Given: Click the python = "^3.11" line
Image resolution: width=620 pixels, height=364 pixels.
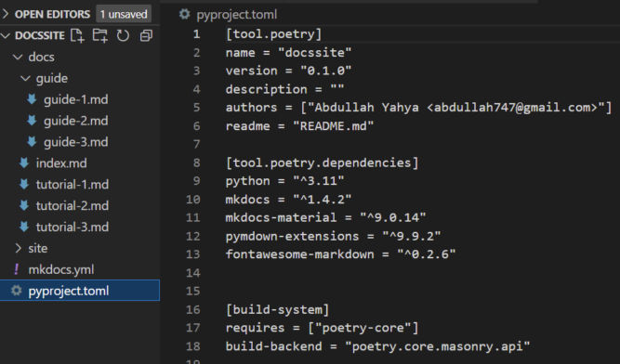Looking at the screenshot, I should tap(284, 181).
